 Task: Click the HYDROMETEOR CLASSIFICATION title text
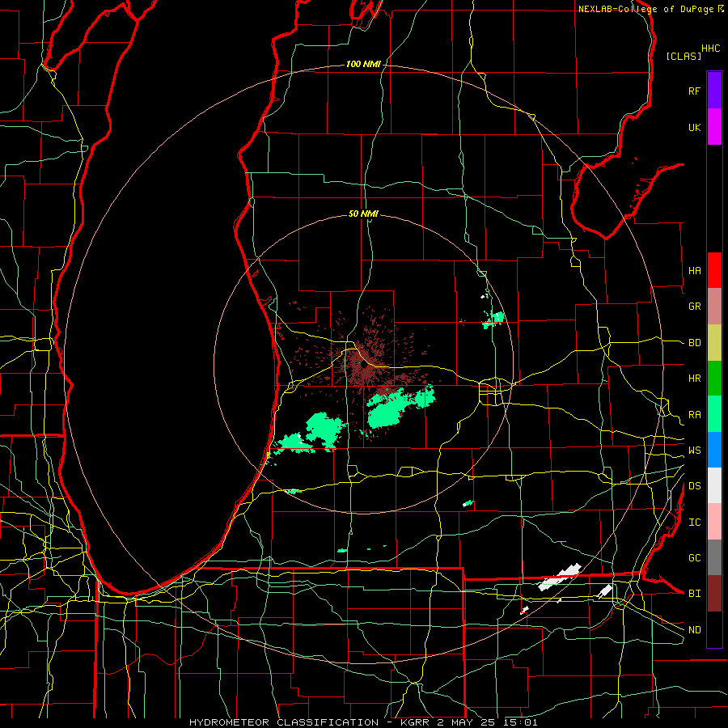(x=284, y=722)
